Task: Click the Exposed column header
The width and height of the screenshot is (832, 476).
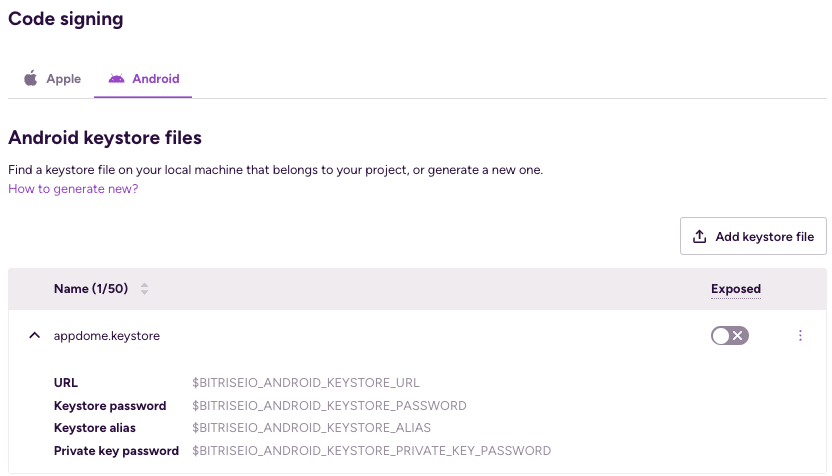Action: coord(736,289)
